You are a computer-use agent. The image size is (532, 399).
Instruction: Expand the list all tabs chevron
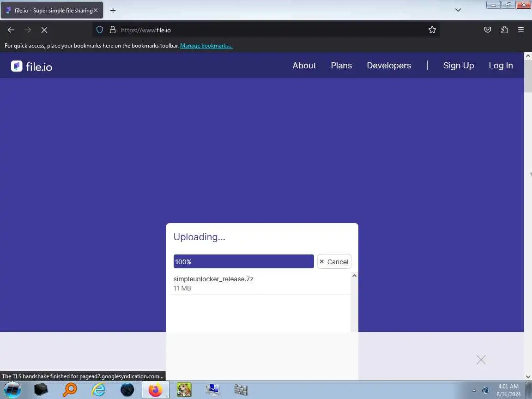[458, 10]
